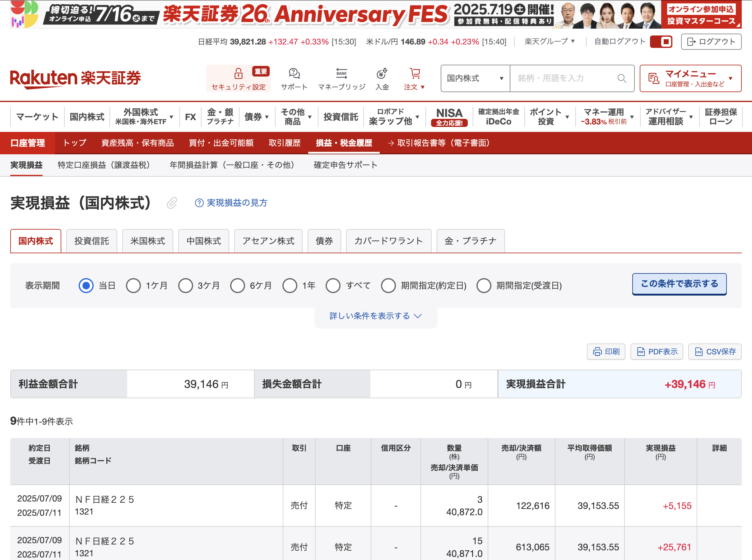Open 取引履歴 in red bar

284,143
